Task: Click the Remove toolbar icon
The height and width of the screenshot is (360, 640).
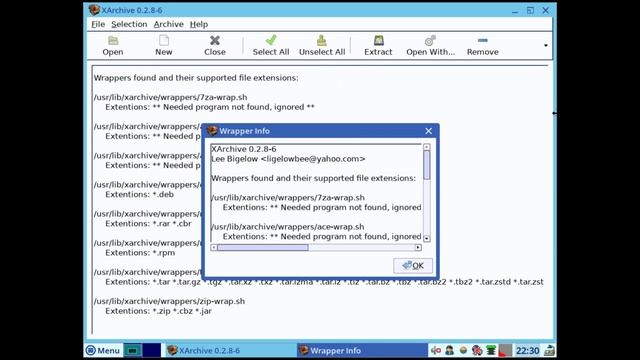Action: (483, 45)
